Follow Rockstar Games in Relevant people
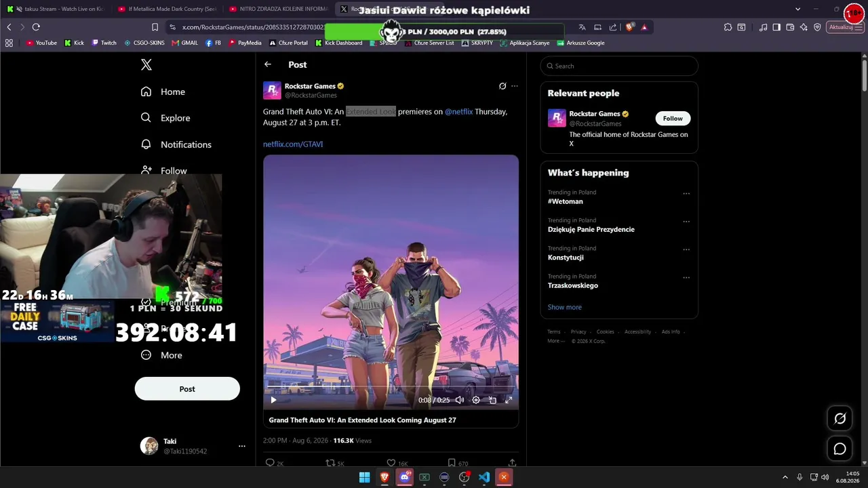Image resolution: width=868 pixels, height=488 pixels. 673,119
